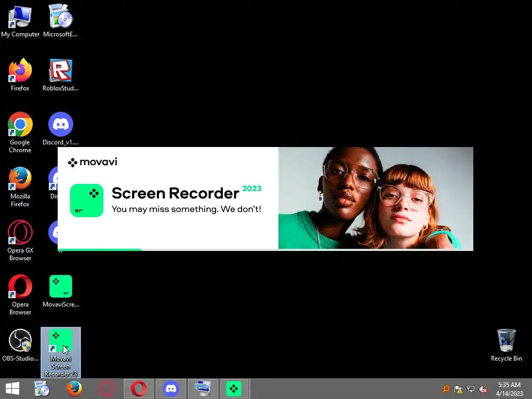The image size is (532, 399).
Task: Click the orange magnifier tray icon
Action: coord(445,389)
